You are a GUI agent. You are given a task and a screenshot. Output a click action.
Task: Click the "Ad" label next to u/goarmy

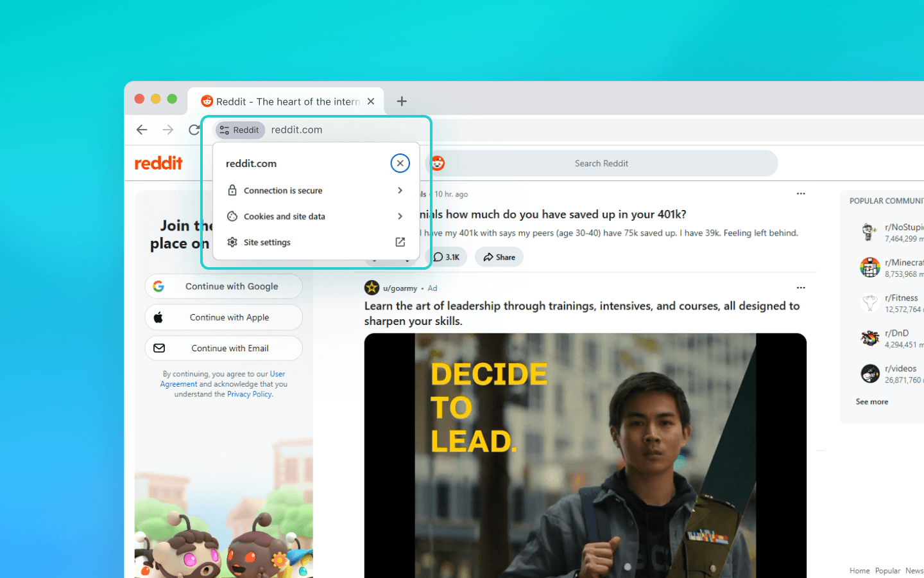coord(432,288)
